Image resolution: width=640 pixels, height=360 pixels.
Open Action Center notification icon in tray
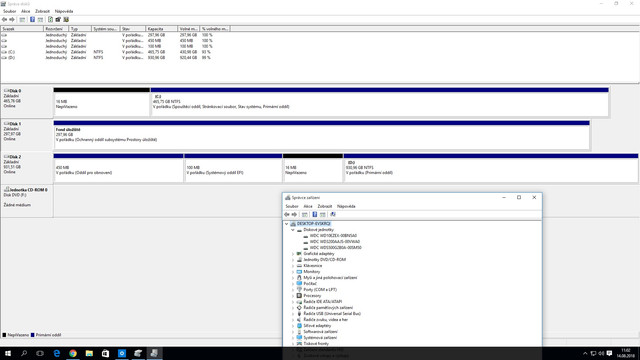pyautogui.click(x=609, y=353)
